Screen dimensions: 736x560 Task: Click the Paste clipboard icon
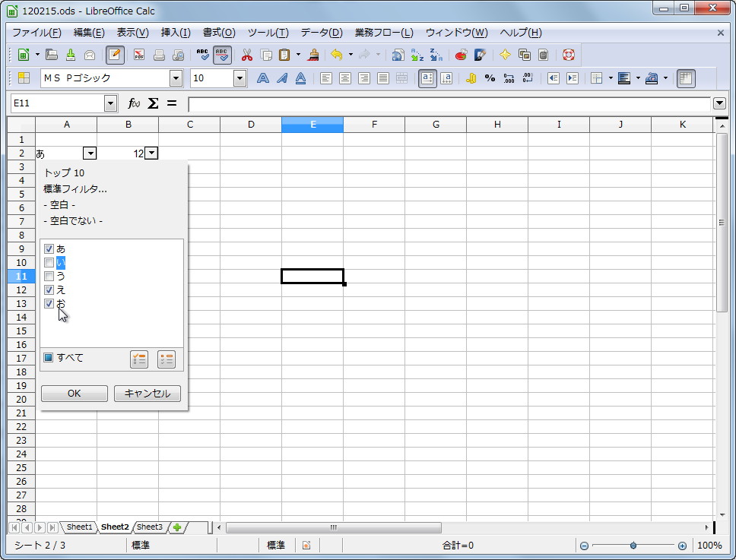coord(284,55)
